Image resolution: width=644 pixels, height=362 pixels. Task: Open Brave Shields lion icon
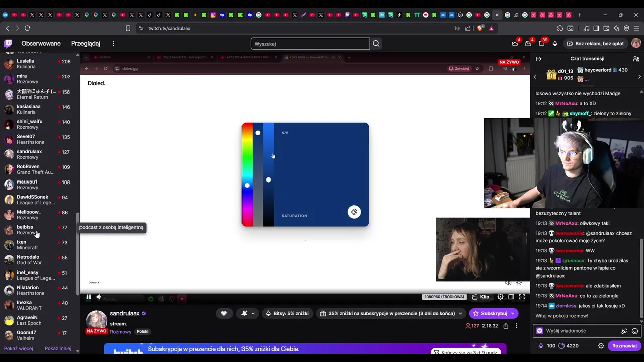(x=480, y=28)
